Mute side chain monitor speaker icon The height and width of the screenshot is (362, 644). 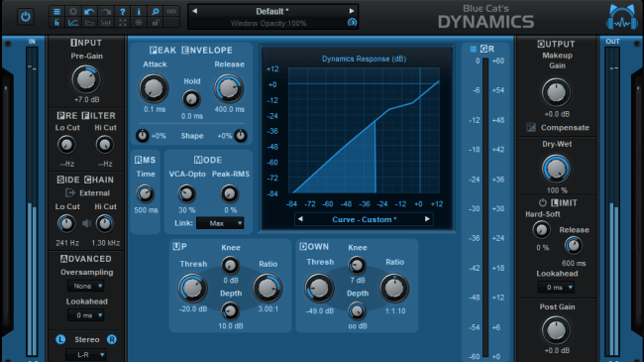coord(86,223)
